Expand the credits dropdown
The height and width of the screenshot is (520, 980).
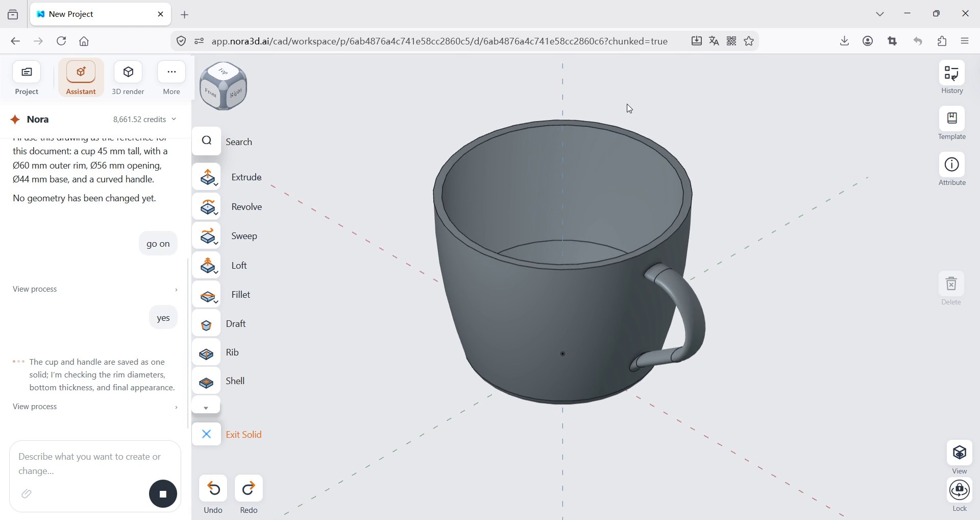coord(174,120)
